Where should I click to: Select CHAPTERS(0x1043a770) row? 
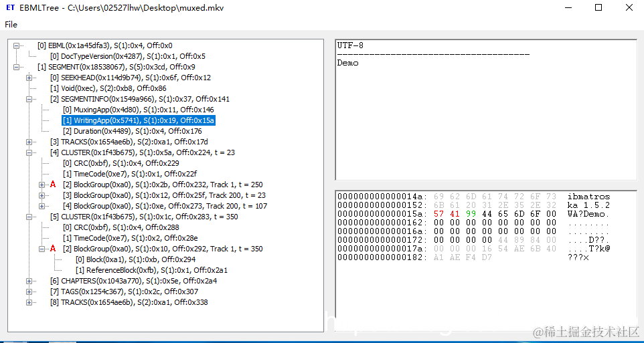[x=133, y=281]
